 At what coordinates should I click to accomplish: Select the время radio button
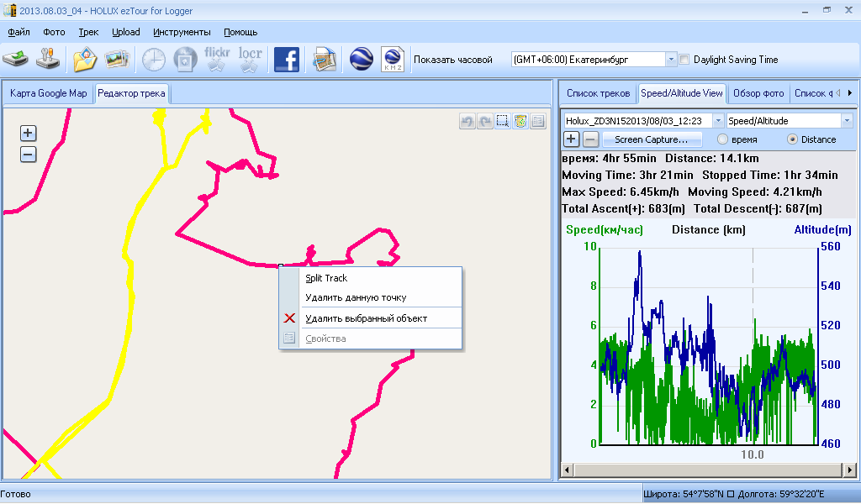click(722, 139)
